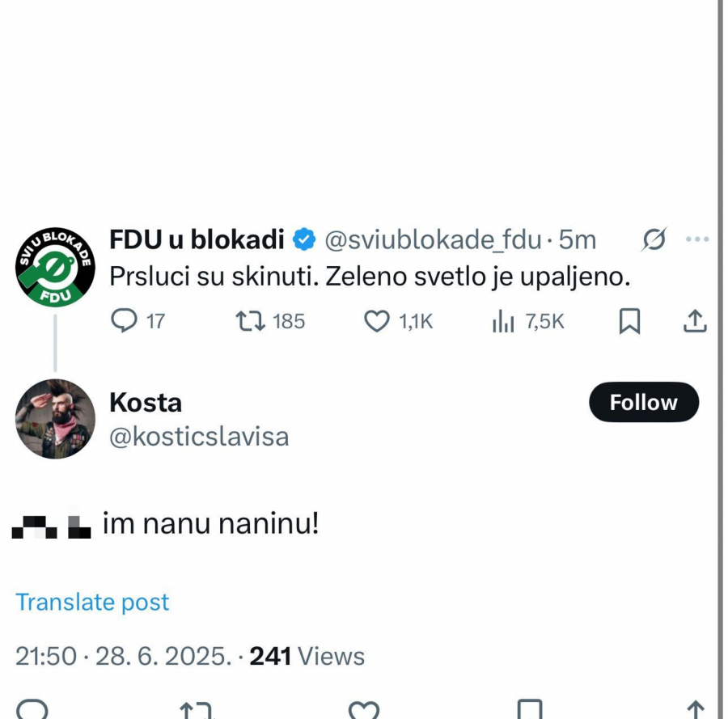Screen dimensions: 728x719
Task: Share the FDU u blokadi post
Action: coord(694,321)
